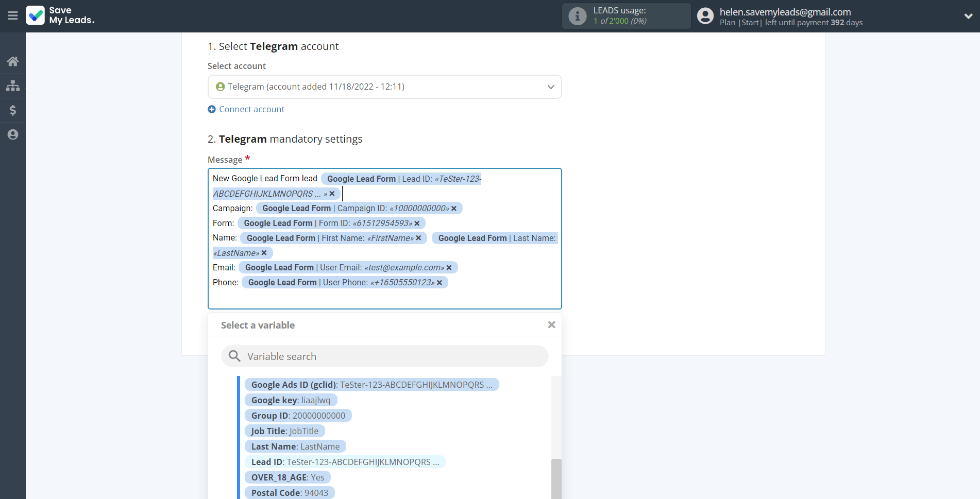This screenshot has height=499, width=980.
Task: Open profile icon in sidebar
Action: click(13, 134)
